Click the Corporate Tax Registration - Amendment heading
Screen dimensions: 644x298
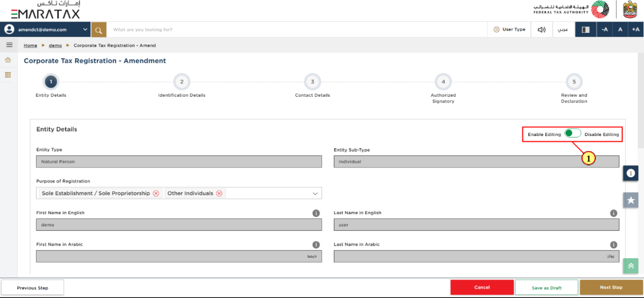point(95,61)
